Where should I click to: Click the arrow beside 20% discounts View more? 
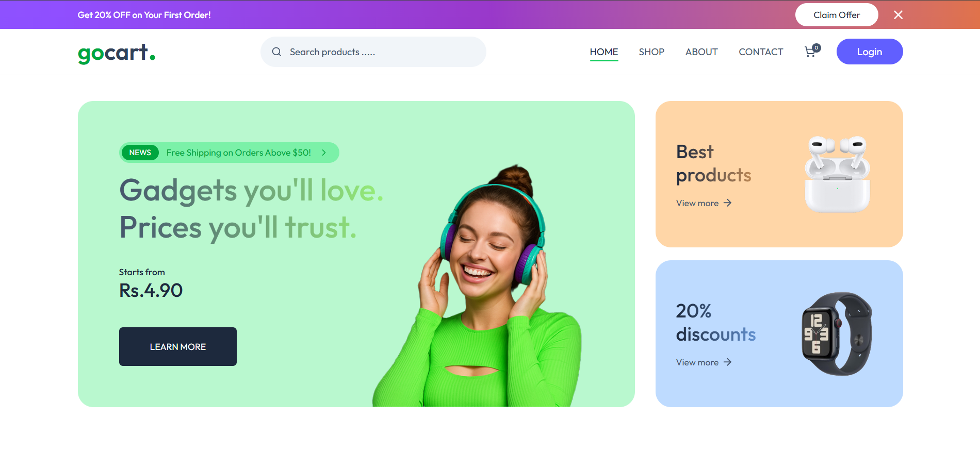click(727, 362)
